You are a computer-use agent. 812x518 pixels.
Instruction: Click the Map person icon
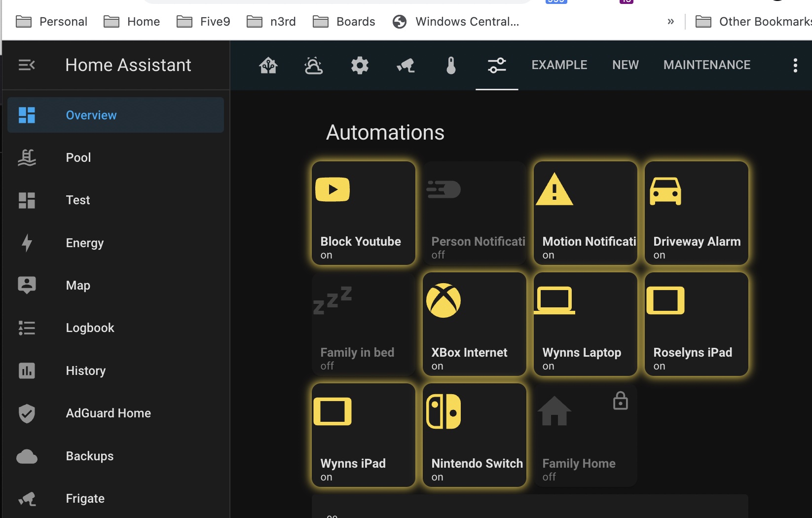pyautogui.click(x=27, y=285)
